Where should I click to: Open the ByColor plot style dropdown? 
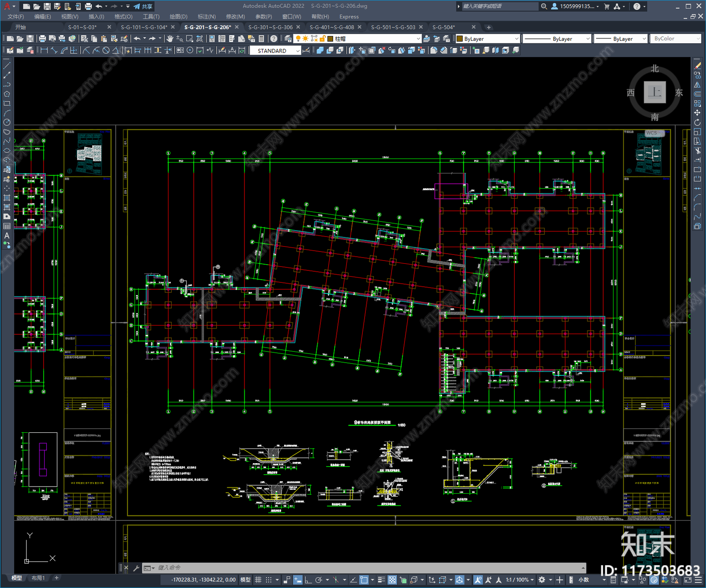[676, 39]
